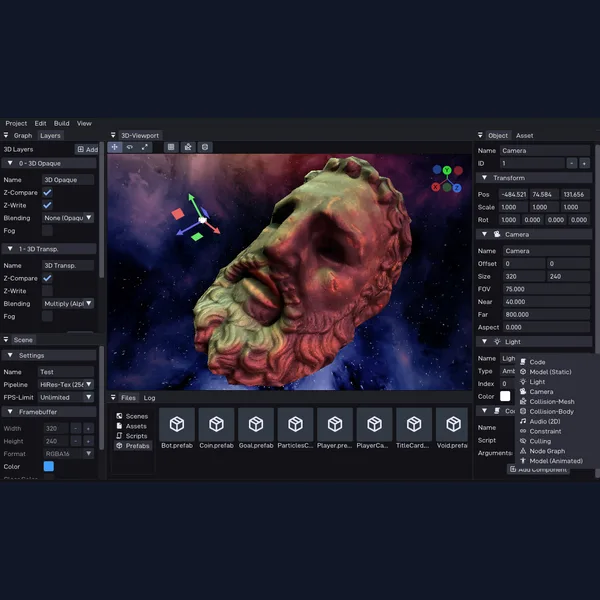Viewport: 600px width, 600px height.
Task: Select the Coin.prefab file icon
Action: pyautogui.click(x=216, y=424)
